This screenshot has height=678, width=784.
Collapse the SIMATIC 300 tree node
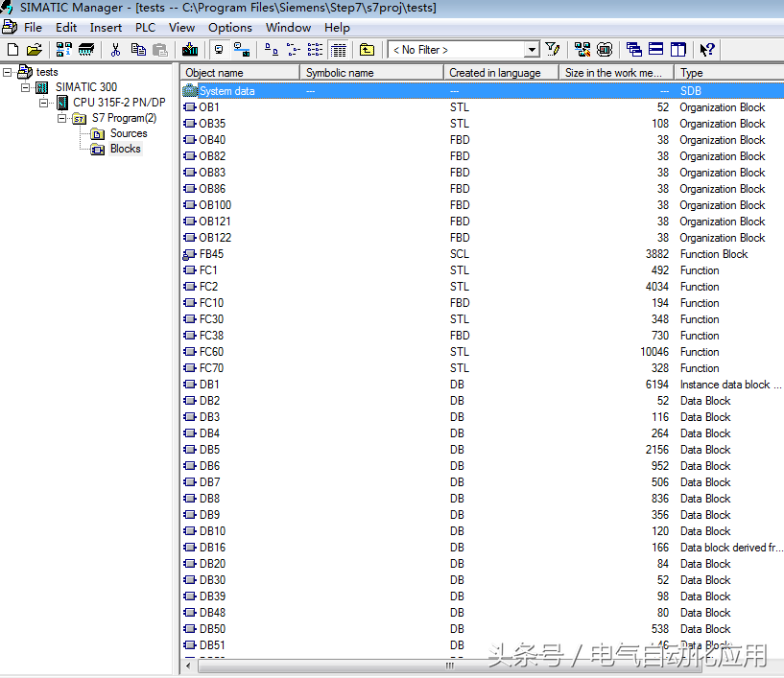[26, 87]
